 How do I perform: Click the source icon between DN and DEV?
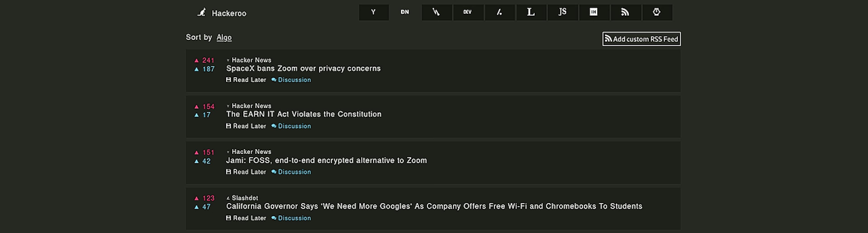coord(436,12)
